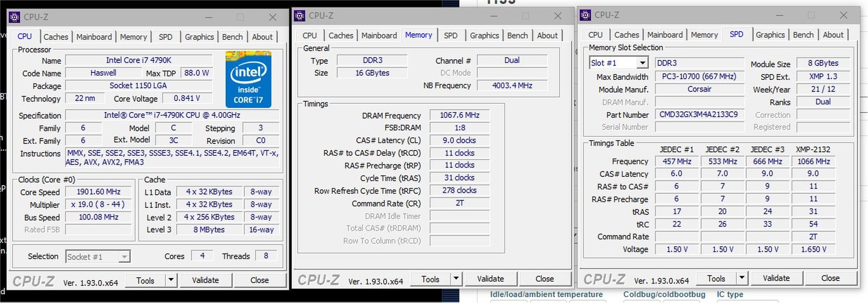Switch to Caches tab in left CPU window
The width and height of the screenshot is (868, 303).
tap(56, 37)
